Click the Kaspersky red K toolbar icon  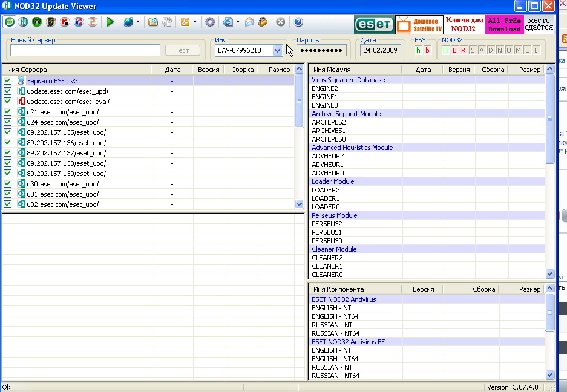pyautogui.click(x=65, y=22)
